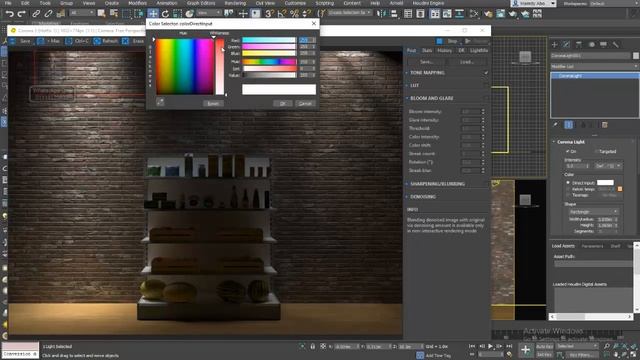This screenshot has width=640, height=360.
Task: Click the eyedropper icon in Color Selector
Action: (x=160, y=102)
